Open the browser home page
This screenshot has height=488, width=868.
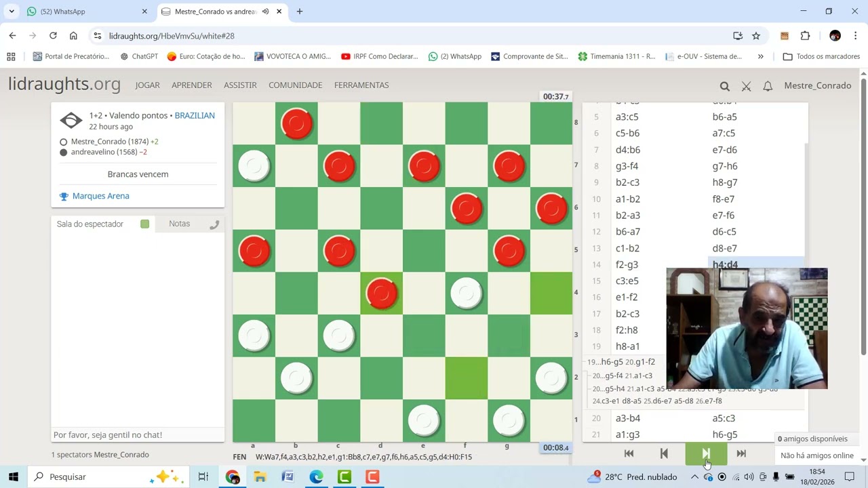click(73, 36)
